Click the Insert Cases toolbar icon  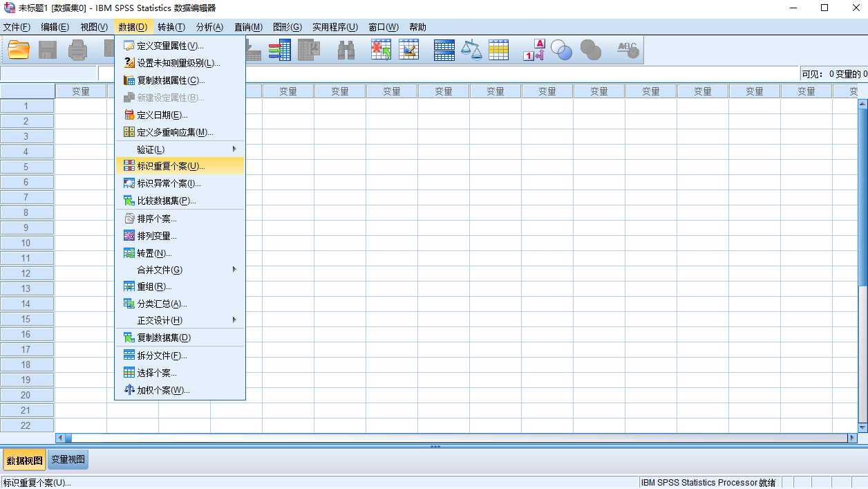[x=381, y=50]
